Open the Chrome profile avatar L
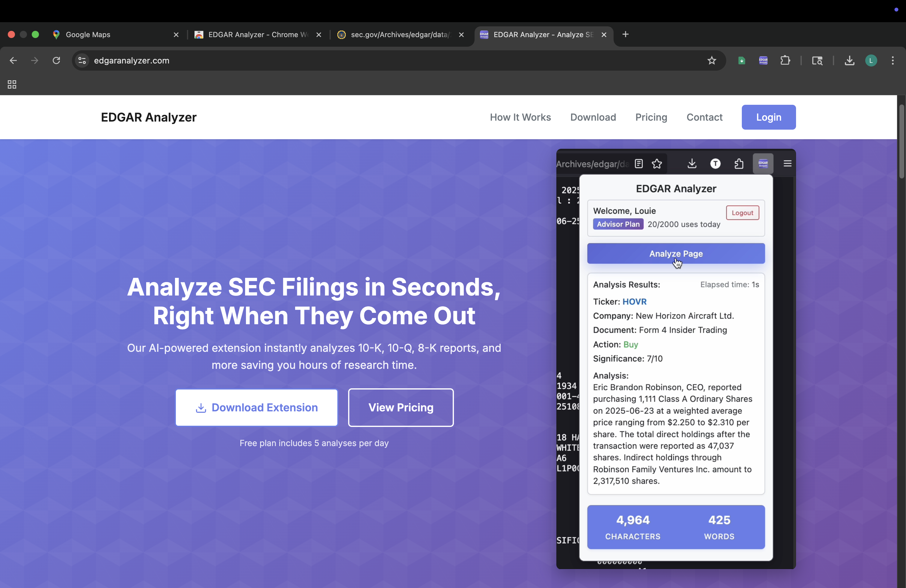Image resolution: width=906 pixels, height=588 pixels. 871,60
